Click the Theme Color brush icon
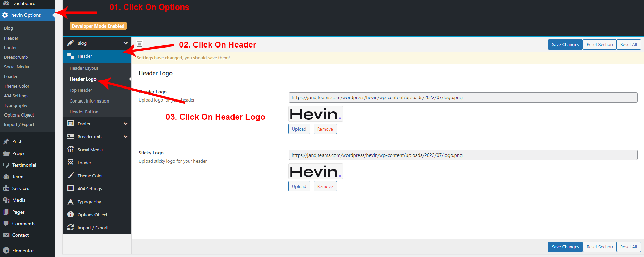Viewport: 644px width, 257px height. click(x=71, y=176)
